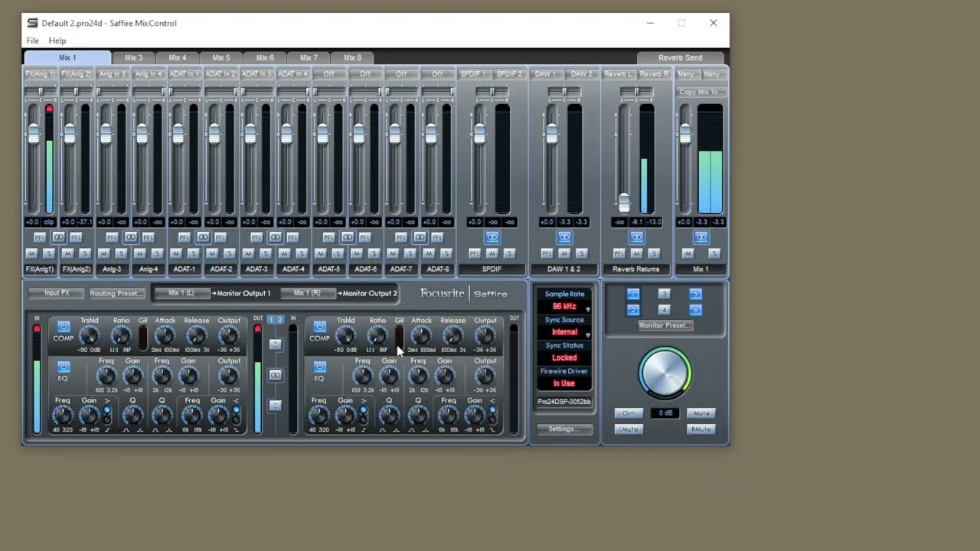Open the Routing Preset dropdown
980x551 pixels.
click(116, 293)
